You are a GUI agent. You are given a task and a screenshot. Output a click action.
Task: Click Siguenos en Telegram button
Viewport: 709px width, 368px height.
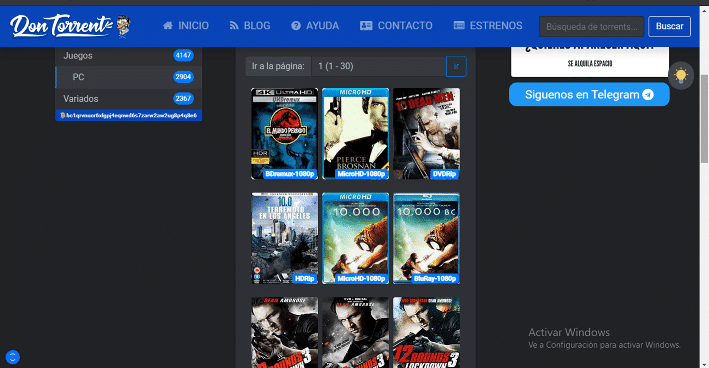pyautogui.click(x=589, y=94)
